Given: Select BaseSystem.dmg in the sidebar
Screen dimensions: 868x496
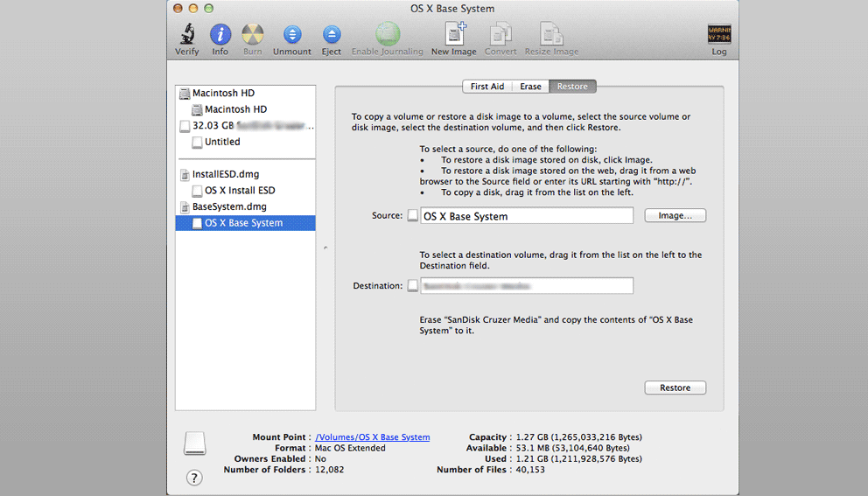Looking at the screenshot, I should tap(246, 206).
